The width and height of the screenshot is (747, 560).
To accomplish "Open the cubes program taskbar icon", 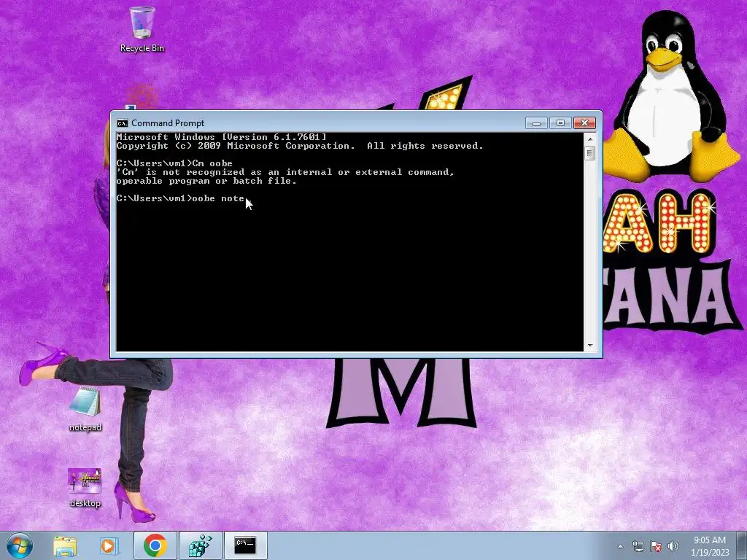I will click(x=200, y=545).
